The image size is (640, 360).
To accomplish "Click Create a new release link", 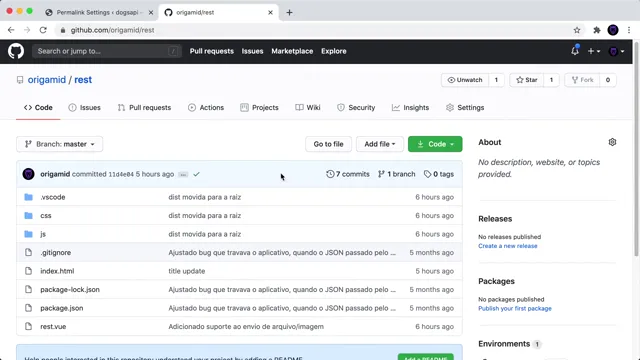I will 508,246.
